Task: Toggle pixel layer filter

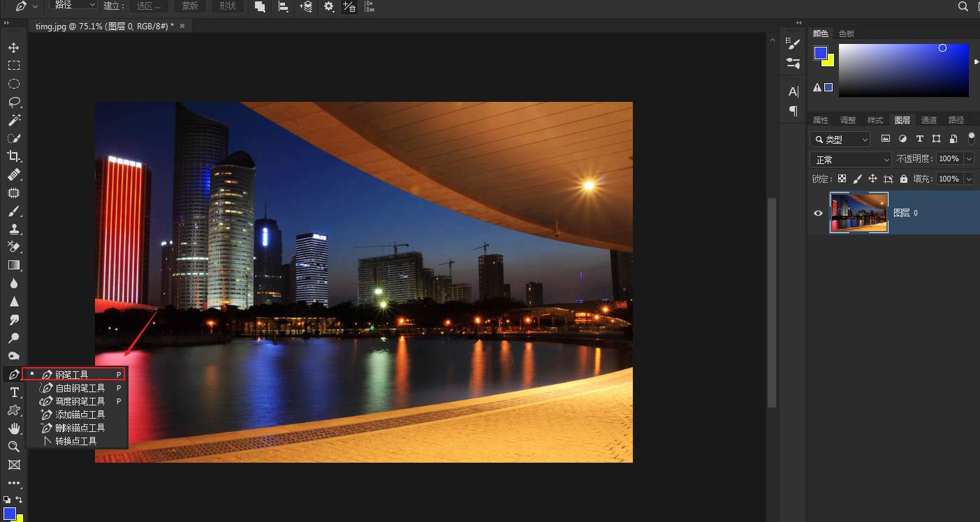Action: tap(886, 139)
